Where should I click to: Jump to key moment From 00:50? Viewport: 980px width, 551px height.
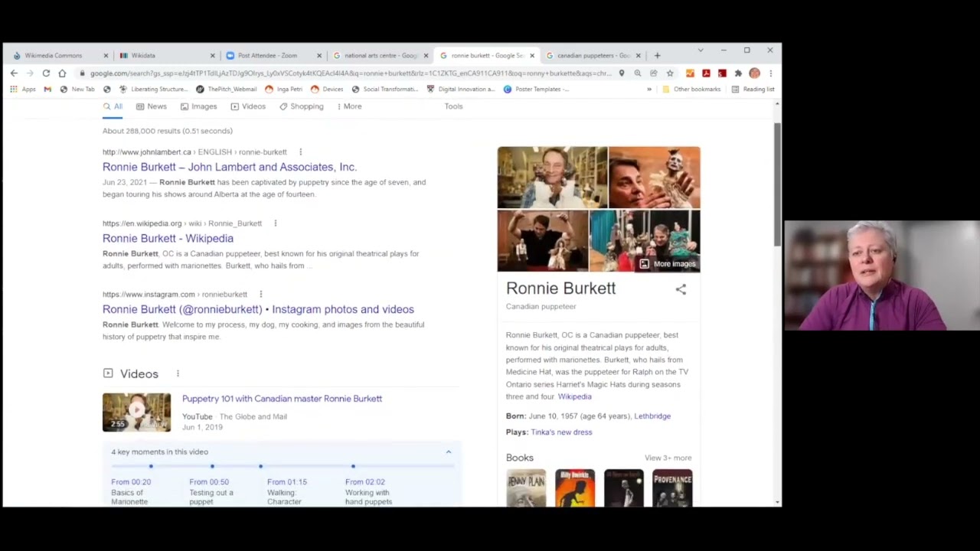pyautogui.click(x=209, y=482)
